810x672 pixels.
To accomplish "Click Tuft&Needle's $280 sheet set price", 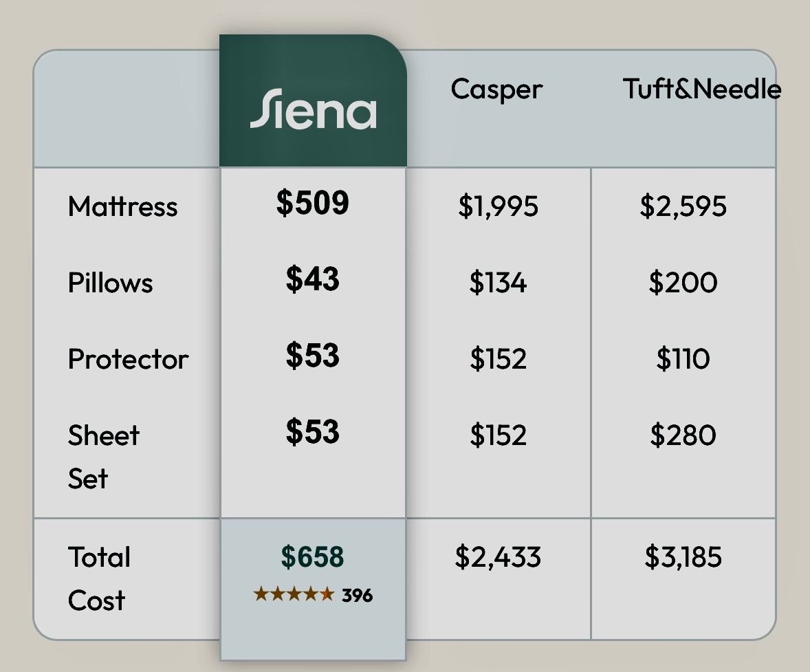I will click(683, 435).
